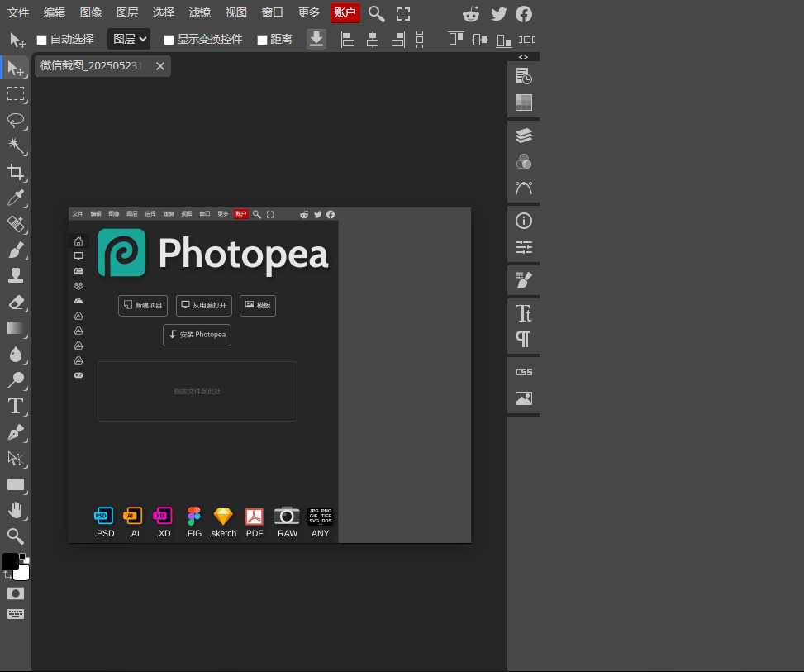Select the Text tool
Viewport: 804px width, 672px height.
pyautogui.click(x=16, y=406)
